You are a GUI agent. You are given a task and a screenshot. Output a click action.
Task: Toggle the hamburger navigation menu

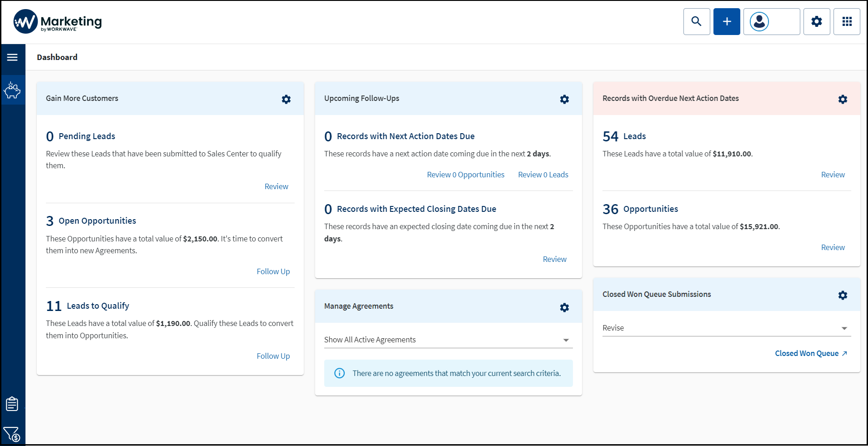coord(12,57)
